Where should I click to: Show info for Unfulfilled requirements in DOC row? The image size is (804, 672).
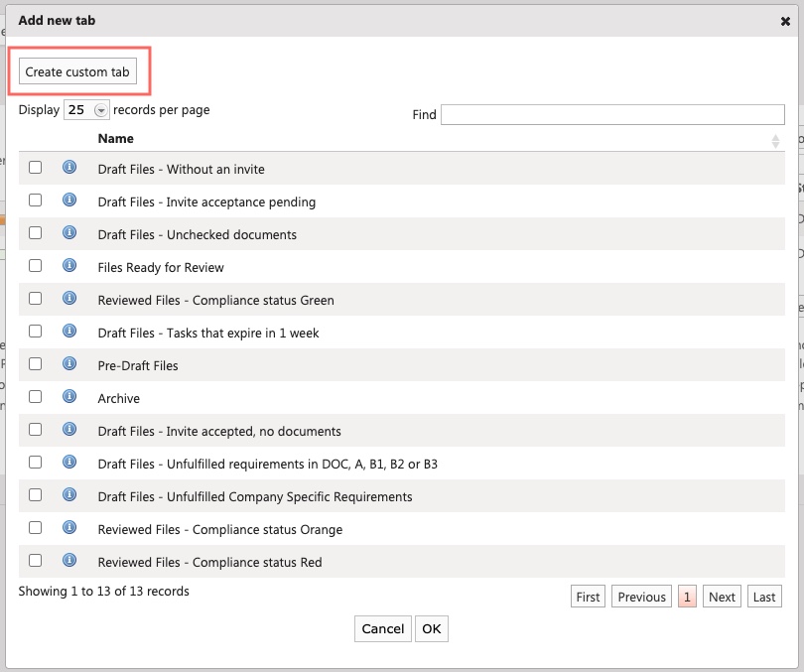pyautogui.click(x=69, y=463)
